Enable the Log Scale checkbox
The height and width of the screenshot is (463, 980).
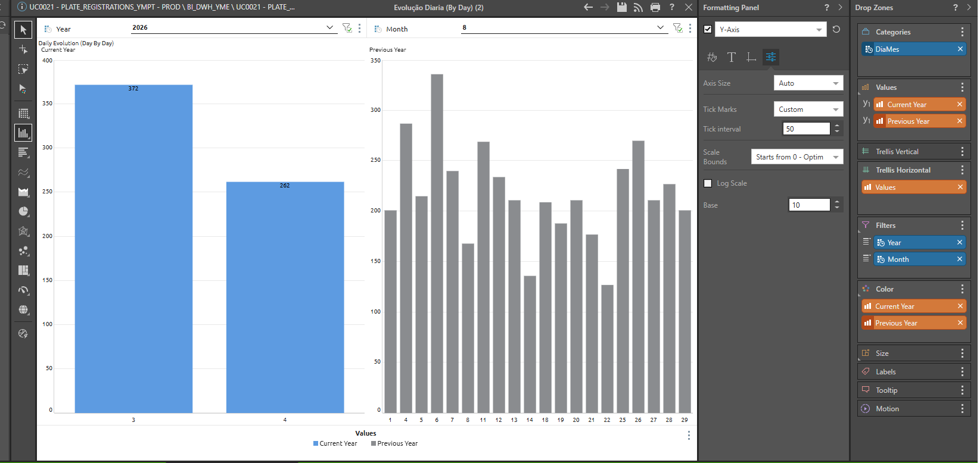click(708, 183)
